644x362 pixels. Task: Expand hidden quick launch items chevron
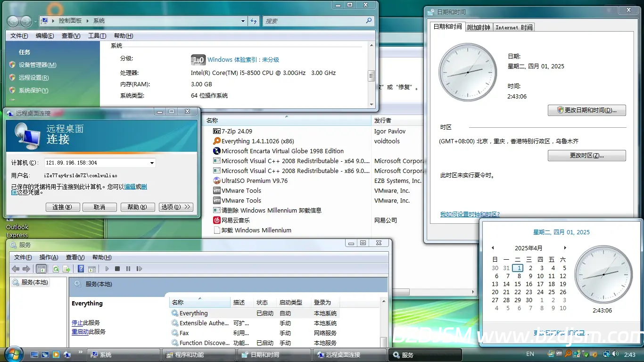pyautogui.click(x=80, y=352)
